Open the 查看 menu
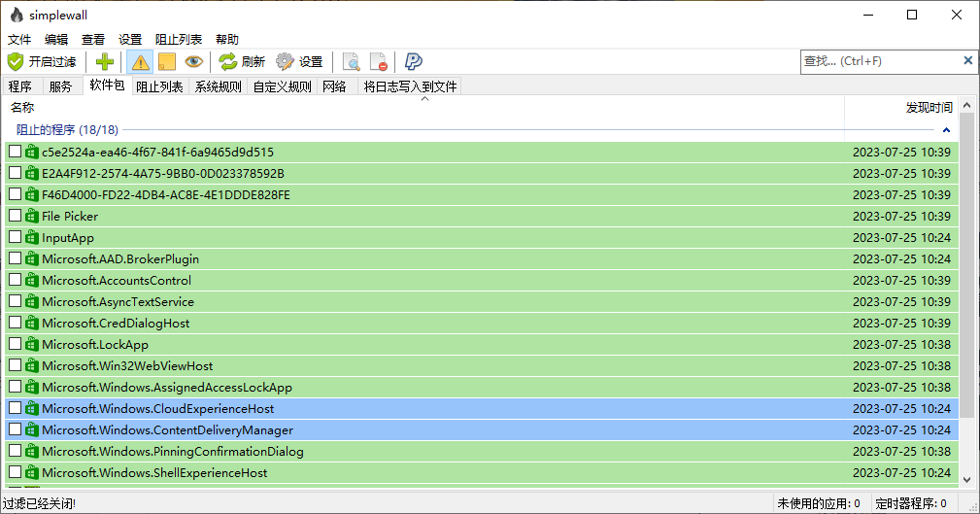The height and width of the screenshot is (514, 980). coord(93,39)
